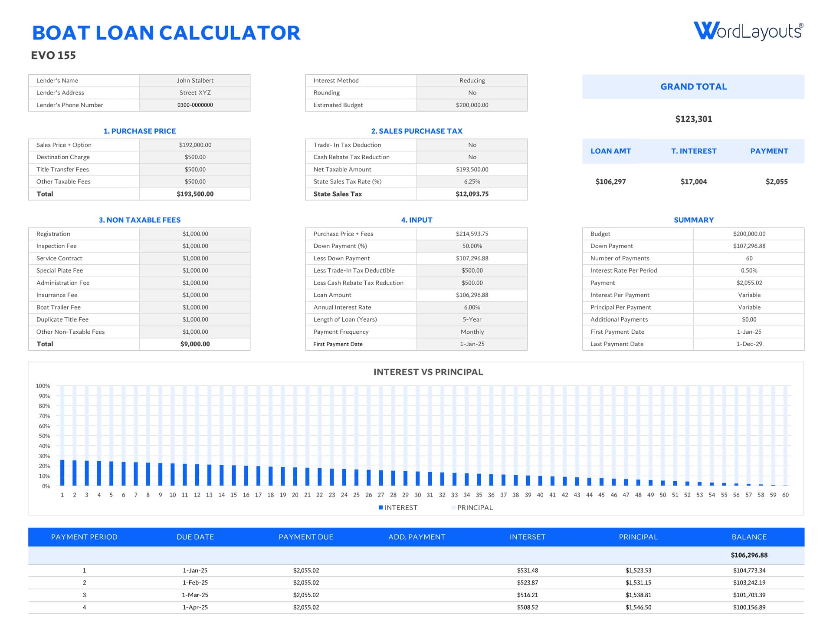This screenshot has width=833, height=644.
Task: Select the Estimated Budget $200,000.00 cell
Action: click(472, 105)
